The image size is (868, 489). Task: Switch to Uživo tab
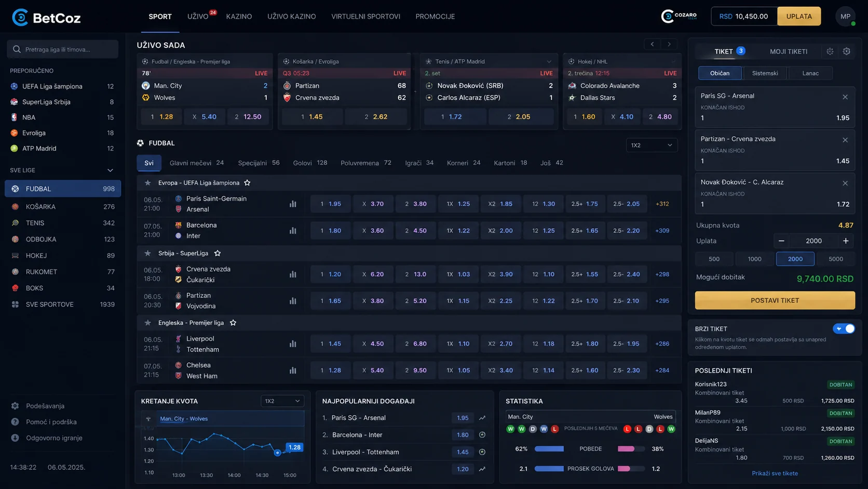(x=198, y=17)
